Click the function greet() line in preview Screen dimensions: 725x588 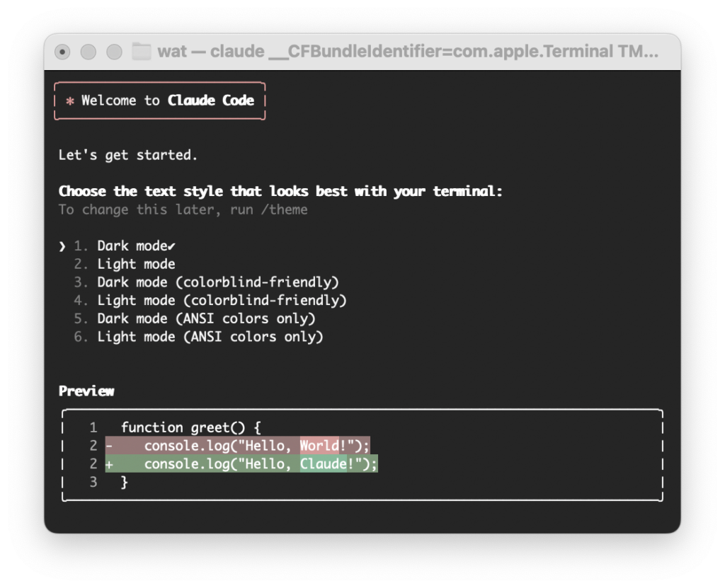[191, 427]
